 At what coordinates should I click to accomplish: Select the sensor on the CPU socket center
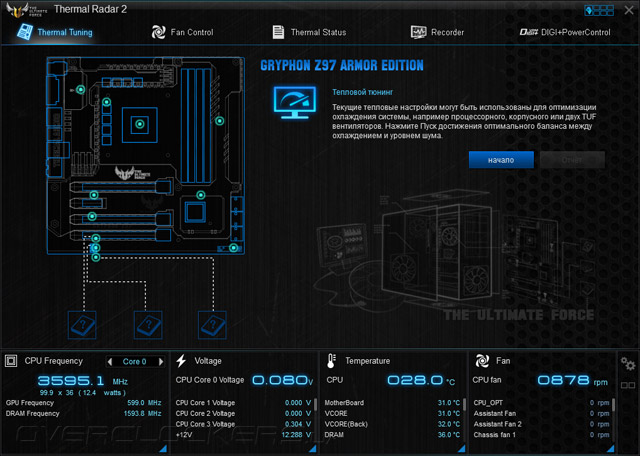[140, 124]
